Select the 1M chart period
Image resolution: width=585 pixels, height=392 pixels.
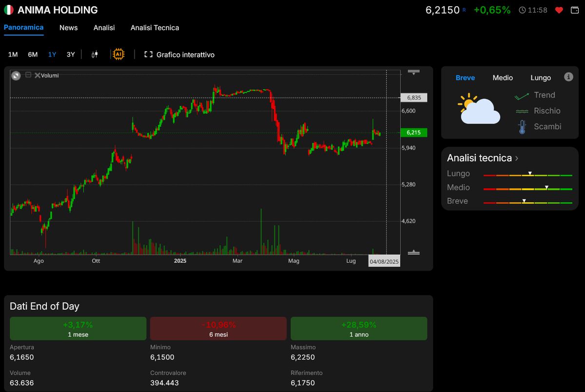click(13, 55)
